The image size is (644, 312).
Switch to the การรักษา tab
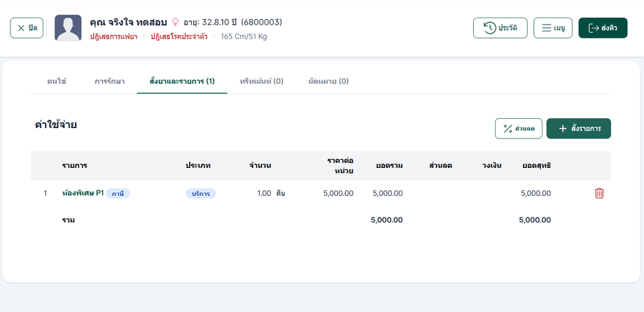pos(110,81)
